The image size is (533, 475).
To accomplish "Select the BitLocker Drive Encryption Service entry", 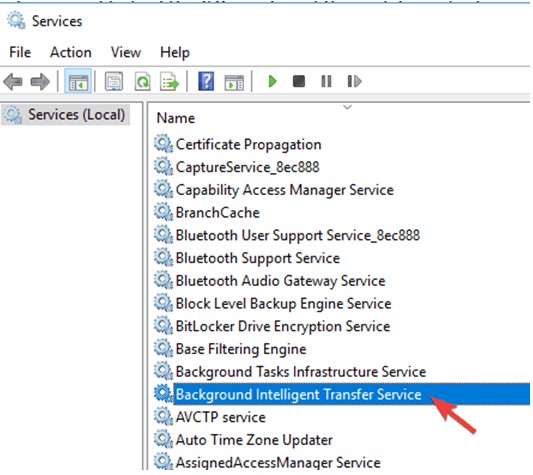I will point(282,326).
